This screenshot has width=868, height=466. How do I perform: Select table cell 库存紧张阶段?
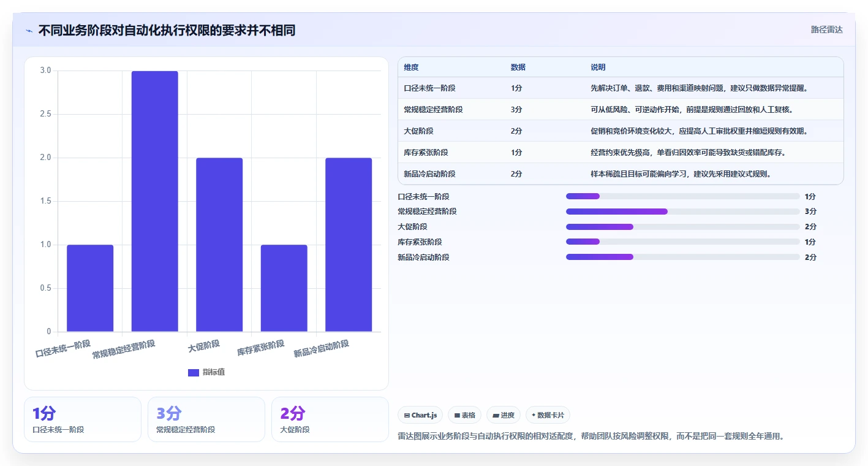point(426,153)
